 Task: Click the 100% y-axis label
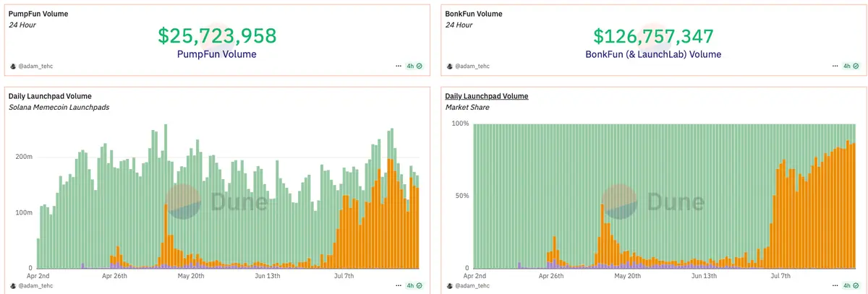(x=461, y=124)
